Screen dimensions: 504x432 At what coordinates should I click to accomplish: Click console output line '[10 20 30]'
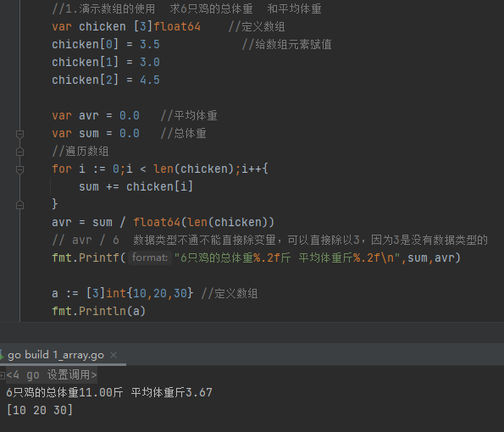tap(40, 410)
